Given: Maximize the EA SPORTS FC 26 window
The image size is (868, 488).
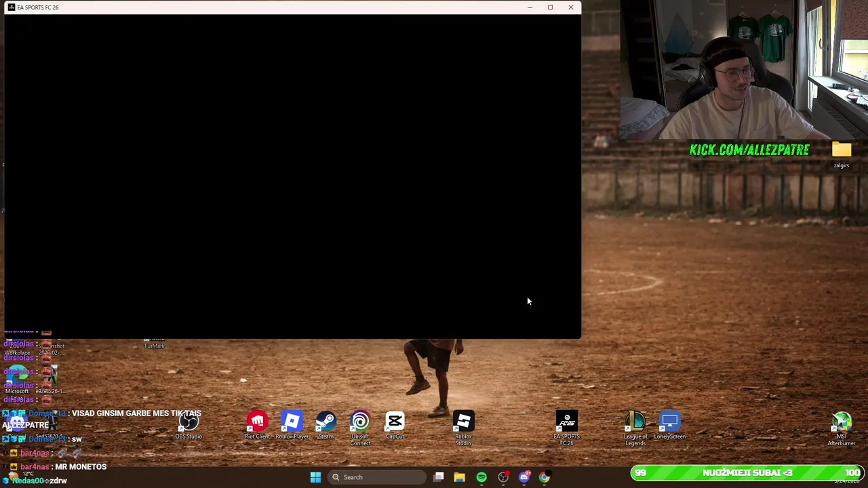Looking at the screenshot, I should 550,7.
